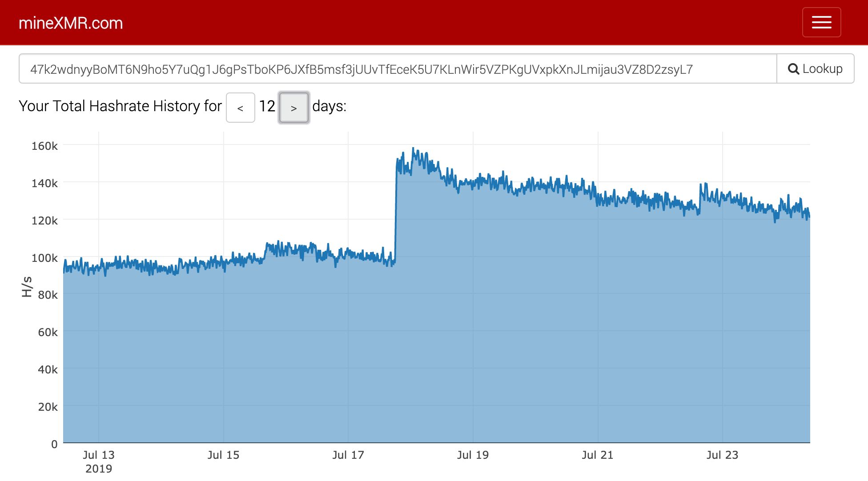The image size is (868, 481).
Task: Click the H/s axis title
Action: (x=27, y=287)
